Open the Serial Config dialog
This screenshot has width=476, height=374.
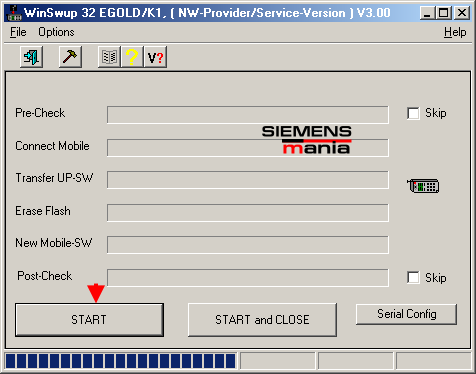click(x=406, y=314)
